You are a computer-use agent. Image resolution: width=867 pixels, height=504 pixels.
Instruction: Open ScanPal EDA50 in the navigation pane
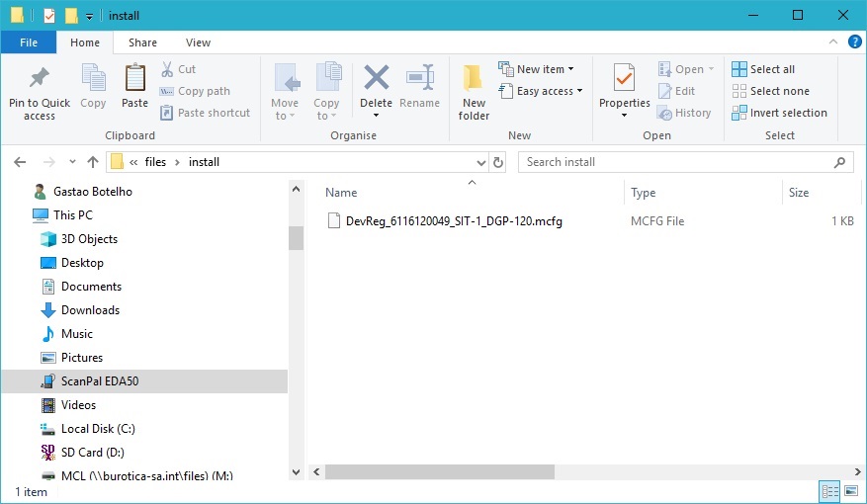pyautogui.click(x=99, y=380)
